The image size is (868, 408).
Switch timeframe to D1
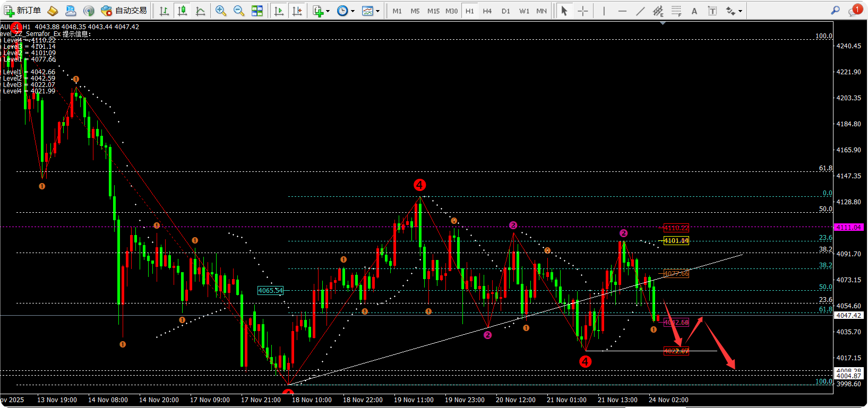[506, 11]
